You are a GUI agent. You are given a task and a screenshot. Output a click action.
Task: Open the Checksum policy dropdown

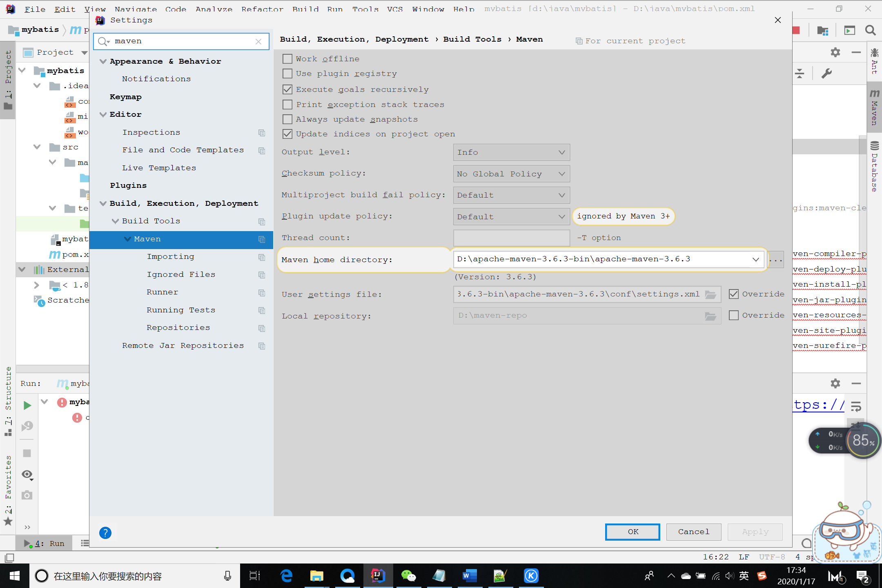pos(511,174)
